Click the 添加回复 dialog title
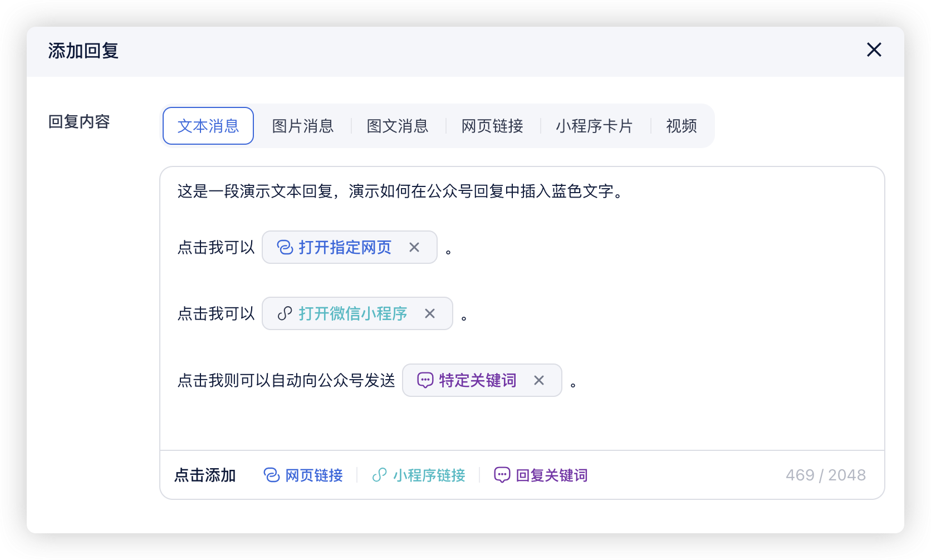This screenshot has height=560, width=931. pos(83,51)
